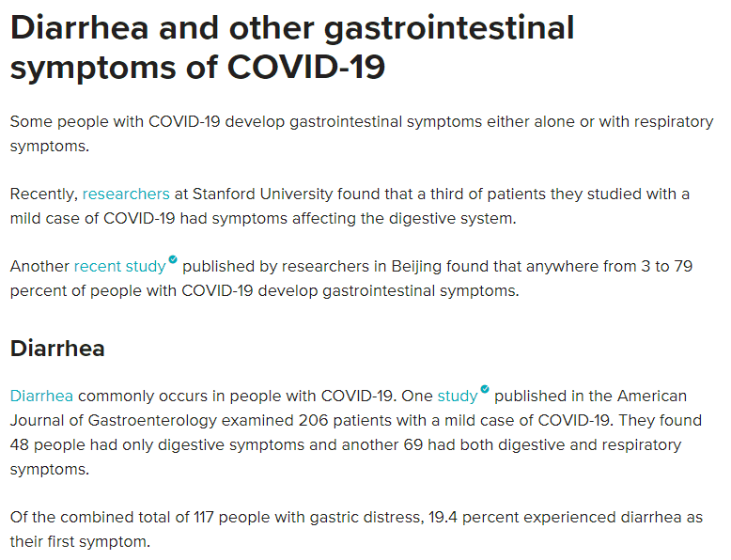Click the bold "Diarrhea" section subheading
This screenshot has width=731, height=560.
tap(57, 349)
